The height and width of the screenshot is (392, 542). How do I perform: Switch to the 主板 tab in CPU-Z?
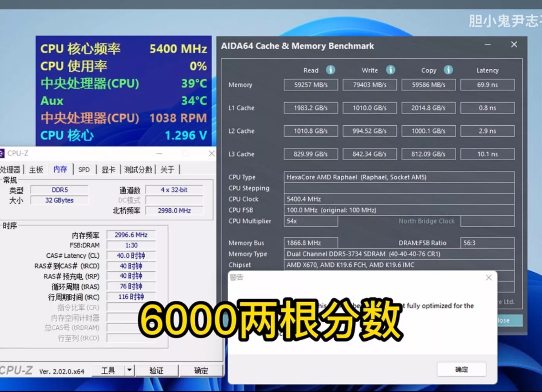point(36,170)
